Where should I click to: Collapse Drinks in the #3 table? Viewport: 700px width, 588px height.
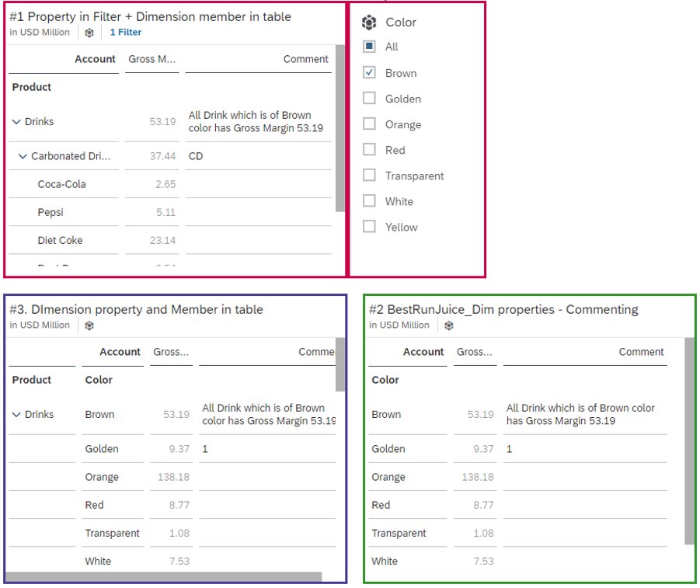pos(16,414)
